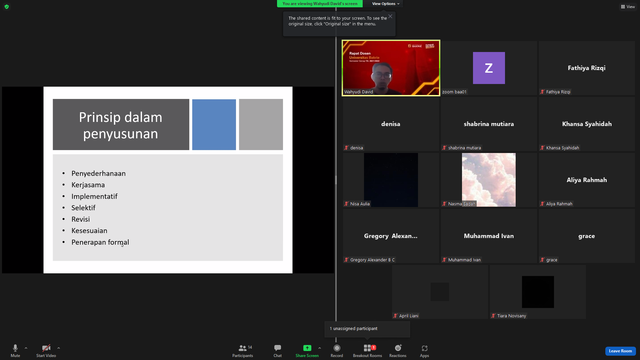Open the Reactions menu
The height and width of the screenshot is (360, 640).
click(x=398, y=350)
